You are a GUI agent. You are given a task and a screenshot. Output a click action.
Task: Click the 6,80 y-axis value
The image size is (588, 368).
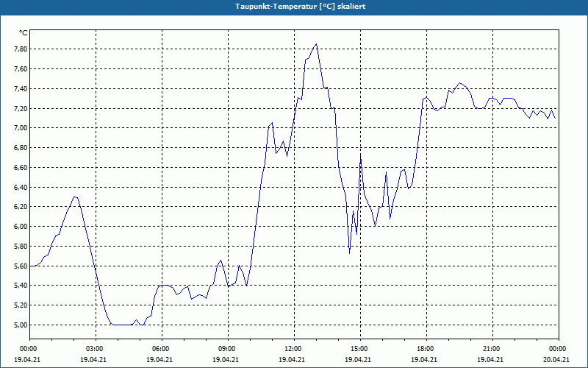tap(21, 148)
